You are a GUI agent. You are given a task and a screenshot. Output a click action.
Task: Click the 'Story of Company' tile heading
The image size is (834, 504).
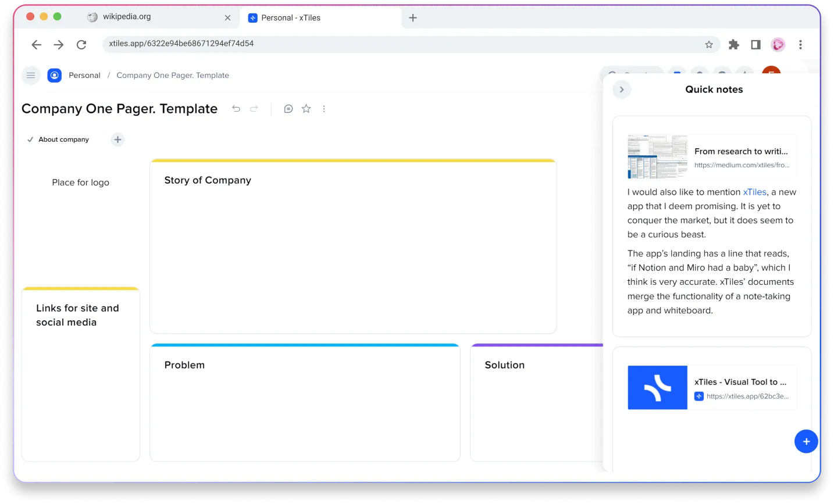click(208, 181)
